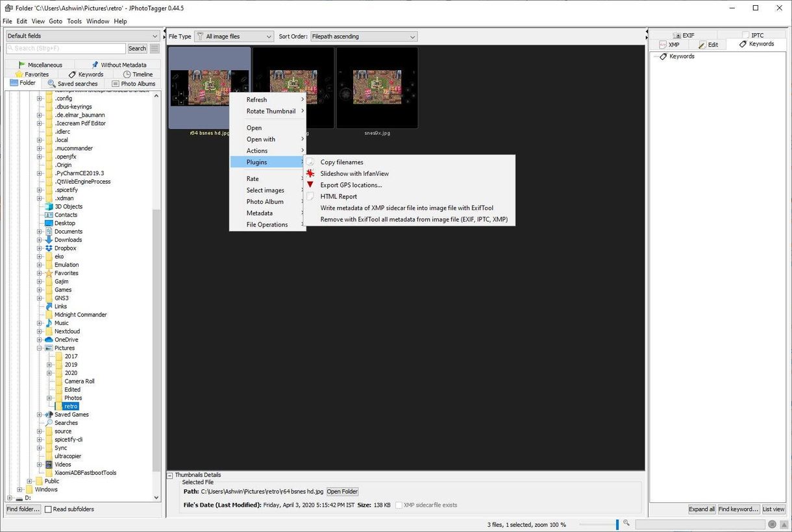Choose Remove with ExifTool all metadata
The width and height of the screenshot is (792, 532).
point(414,220)
